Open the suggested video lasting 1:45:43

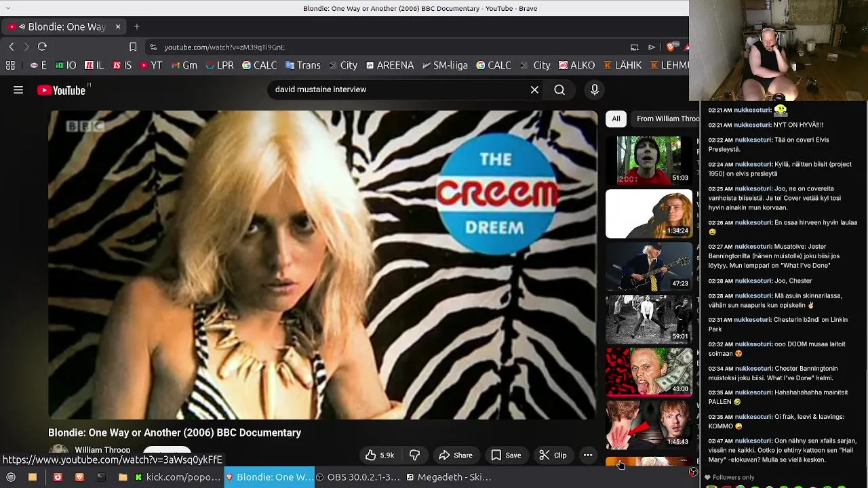pos(649,425)
